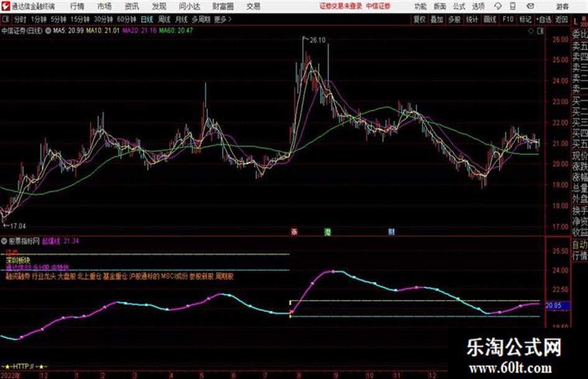Open the 选项 menu
This screenshot has width=588, height=379.
pyautogui.click(x=478, y=6)
